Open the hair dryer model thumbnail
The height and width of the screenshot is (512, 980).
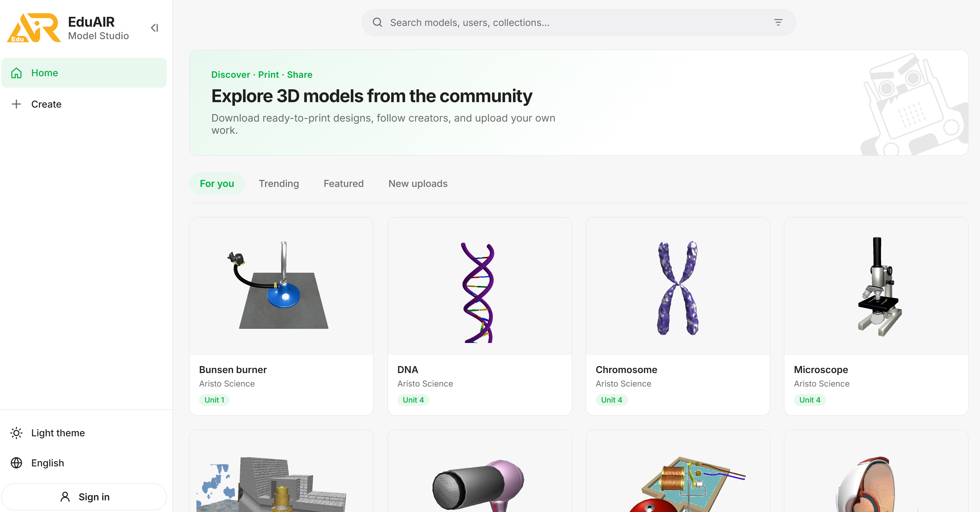tap(480, 471)
